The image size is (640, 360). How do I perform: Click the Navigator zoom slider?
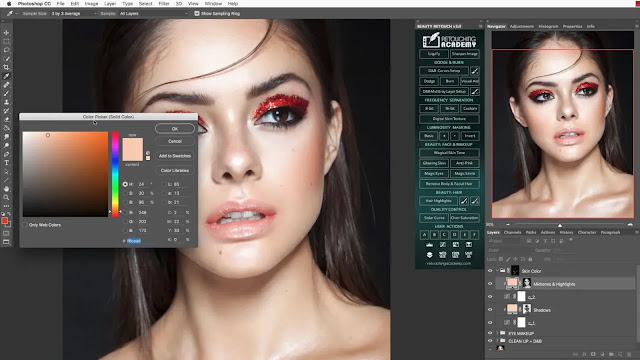point(568,224)
